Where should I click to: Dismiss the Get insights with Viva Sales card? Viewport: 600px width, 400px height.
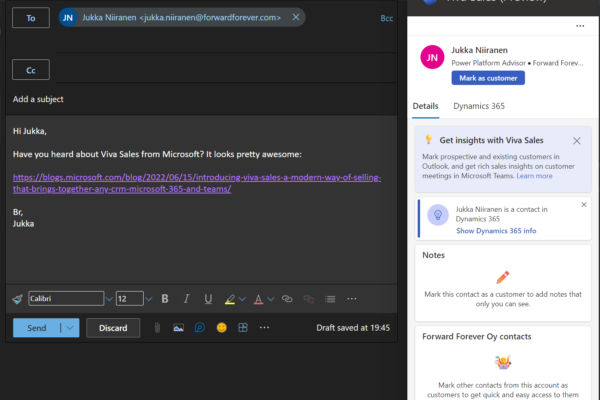pos(577,141)
